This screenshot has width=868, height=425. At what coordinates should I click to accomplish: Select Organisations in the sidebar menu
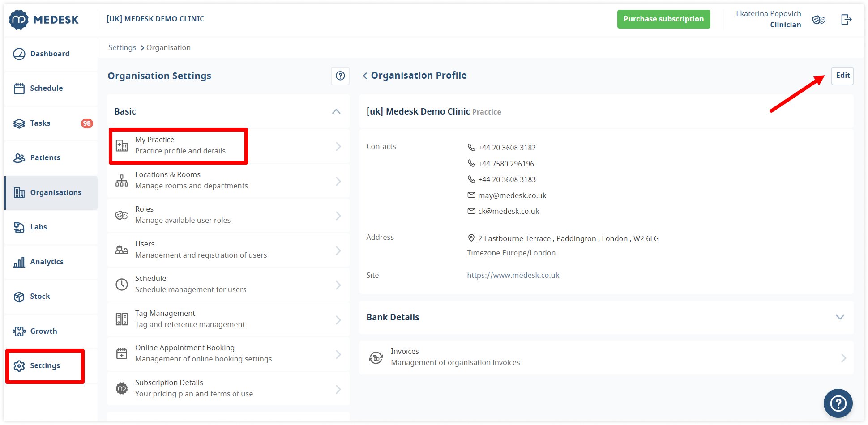(51, 193)
